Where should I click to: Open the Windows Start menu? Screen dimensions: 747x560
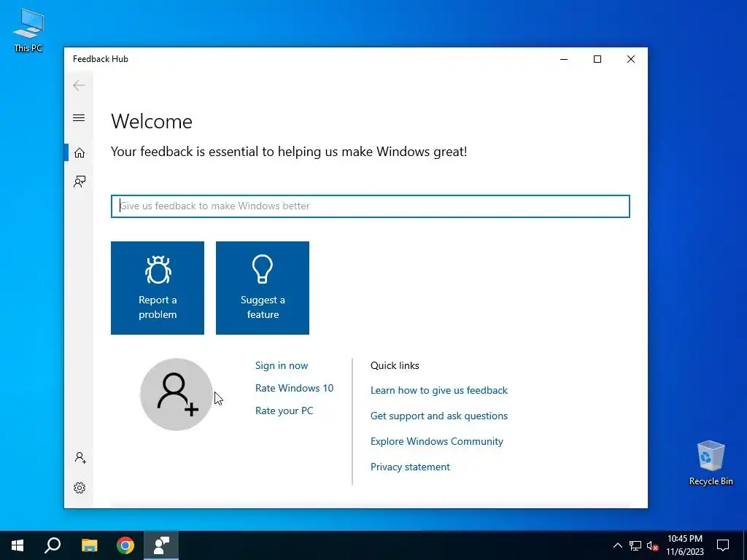tap(18, 545)
